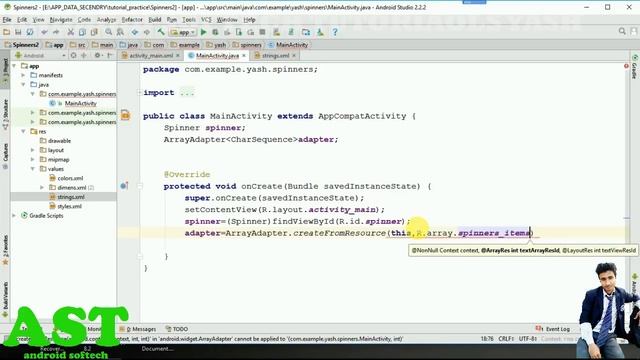
Task: Open the Navigate menu
Action: [61, 19]
